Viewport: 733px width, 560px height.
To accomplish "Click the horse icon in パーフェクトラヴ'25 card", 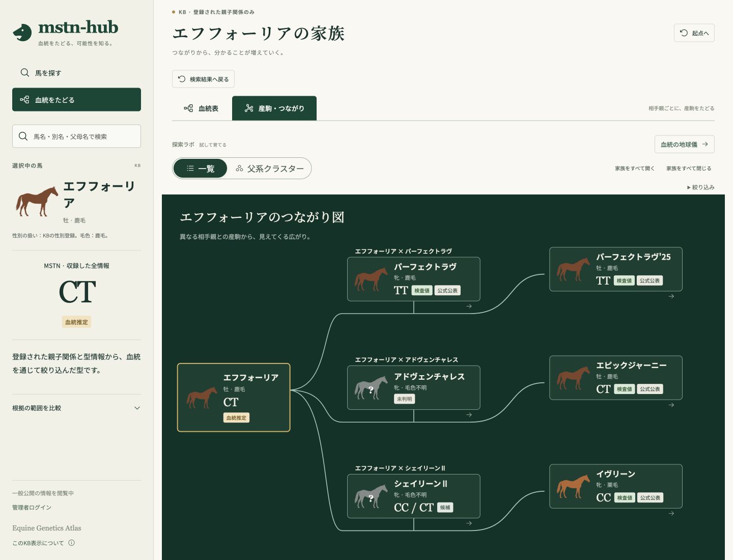I will pyautogui.click(x=573, y=269).
